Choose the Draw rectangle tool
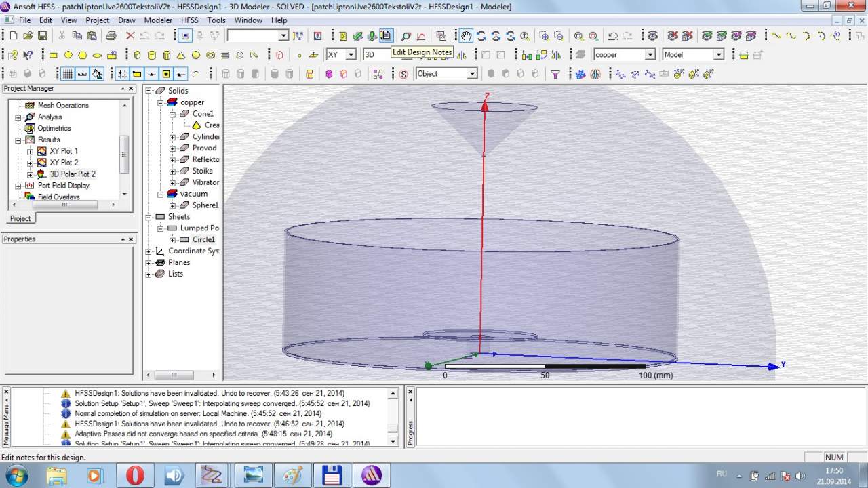Viewport: 868px width, 488px height. coord(54,55)
